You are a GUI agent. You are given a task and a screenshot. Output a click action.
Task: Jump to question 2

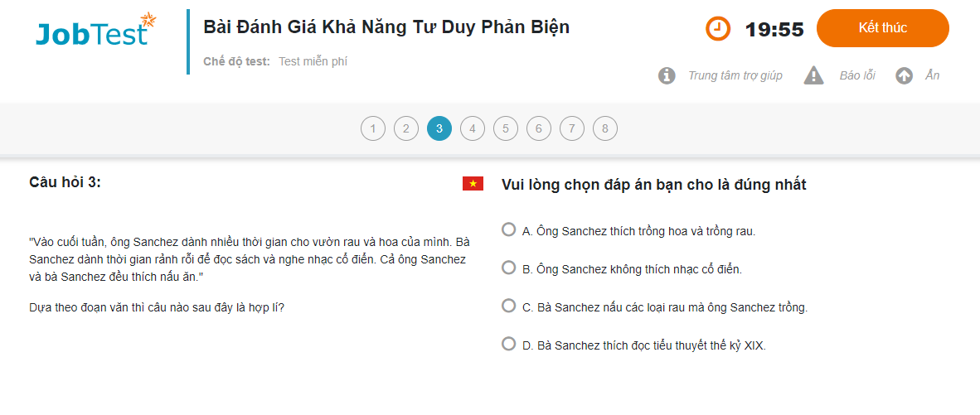pyautogui.click(x=406, y=128)
